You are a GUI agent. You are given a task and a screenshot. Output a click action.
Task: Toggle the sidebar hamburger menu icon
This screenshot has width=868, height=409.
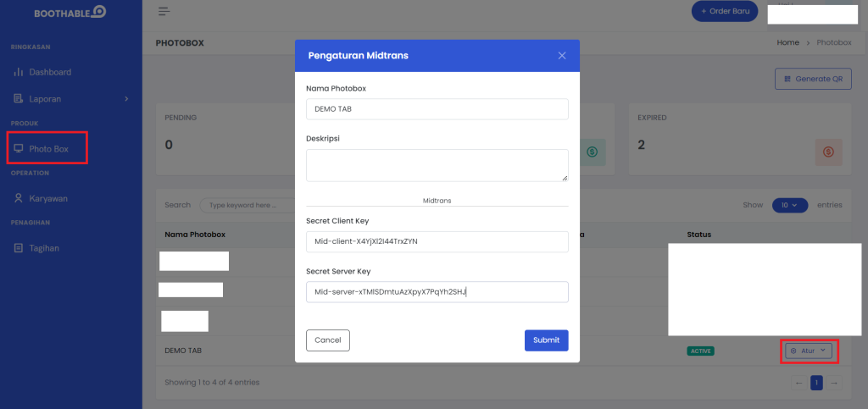[x=164, y=12]
